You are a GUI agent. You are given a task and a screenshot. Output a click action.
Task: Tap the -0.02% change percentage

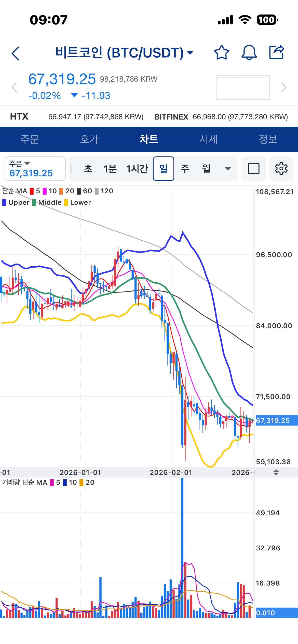[x=45, y=96]
